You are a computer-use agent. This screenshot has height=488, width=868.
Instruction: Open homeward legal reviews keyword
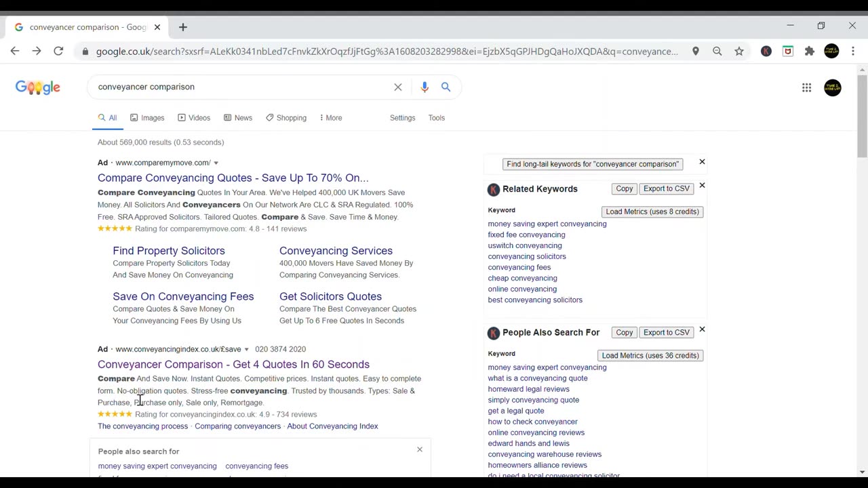[x=528, y=389]
